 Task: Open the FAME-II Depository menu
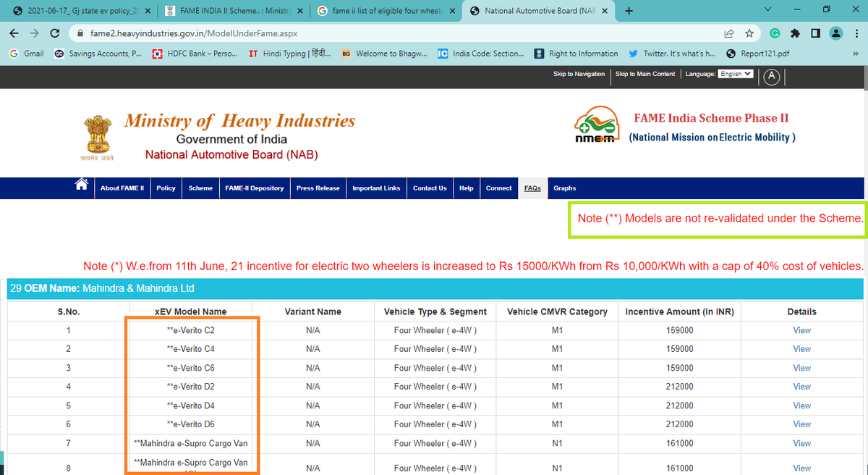tap(255, 188)
